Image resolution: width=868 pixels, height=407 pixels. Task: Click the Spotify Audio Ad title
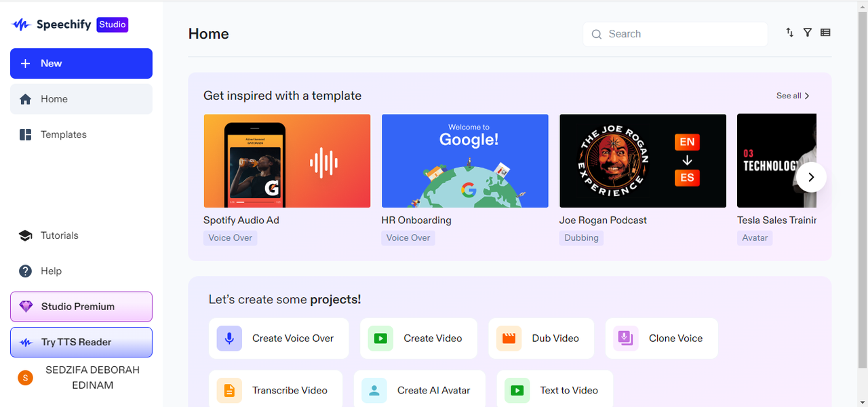[x=241, y=220]
